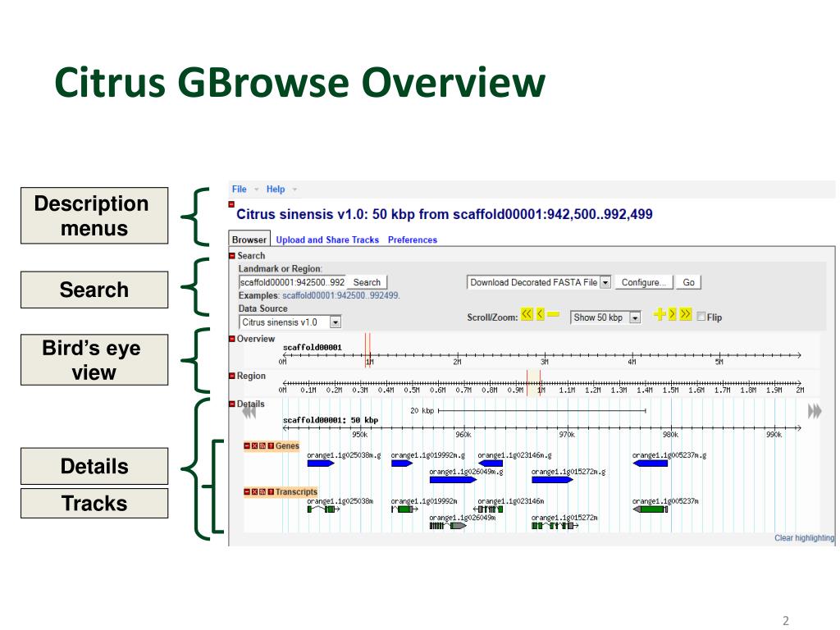Zoom out using the yellow minus icon
Screen dimensions: 840x630
554,314
